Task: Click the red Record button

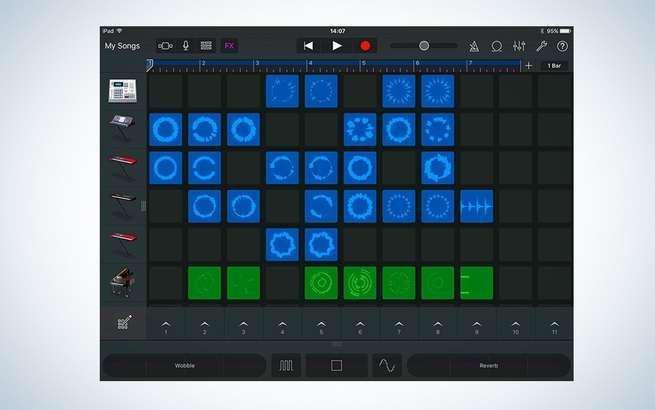Action: point(365,46)
